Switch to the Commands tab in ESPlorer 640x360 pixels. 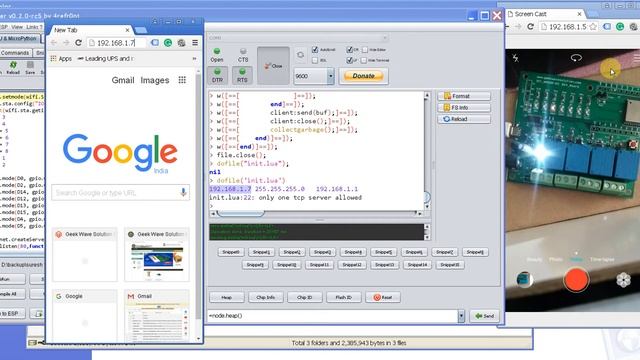point(15,53)
